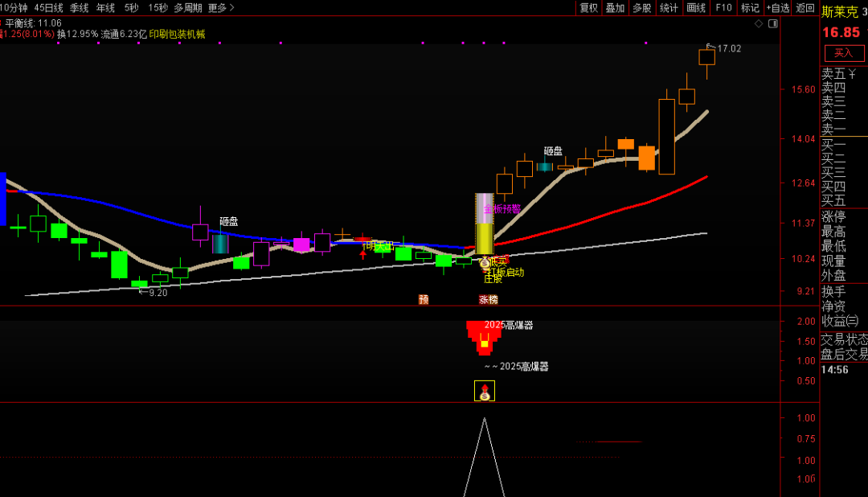Add stock via +自选 button
Screen dimensions: 868x497
click(x=777, y=8)
